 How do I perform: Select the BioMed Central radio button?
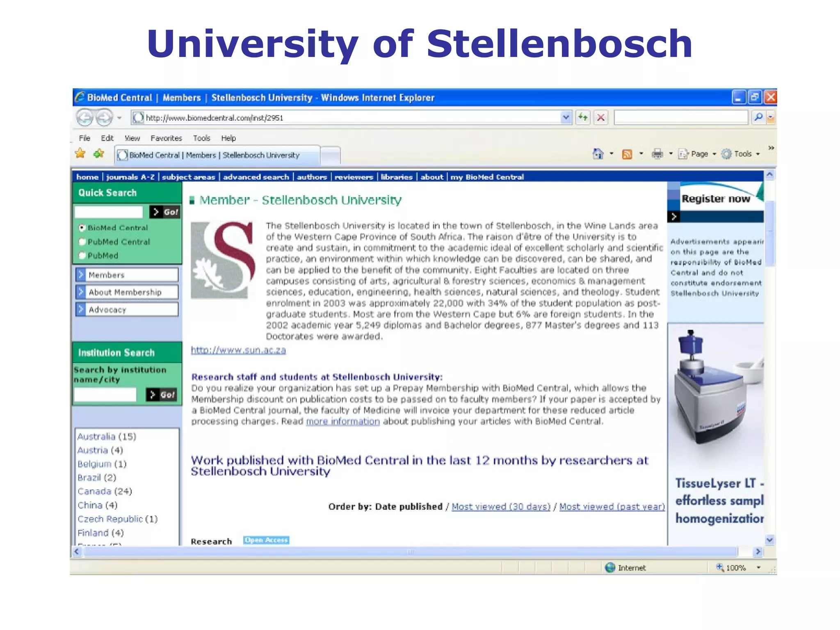point(82,228)
